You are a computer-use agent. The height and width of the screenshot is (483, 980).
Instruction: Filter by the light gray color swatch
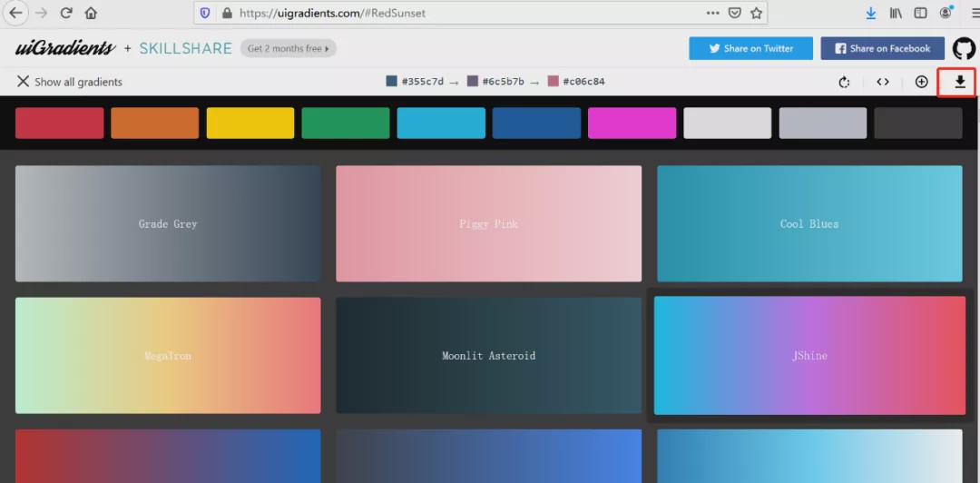[822, 123]
